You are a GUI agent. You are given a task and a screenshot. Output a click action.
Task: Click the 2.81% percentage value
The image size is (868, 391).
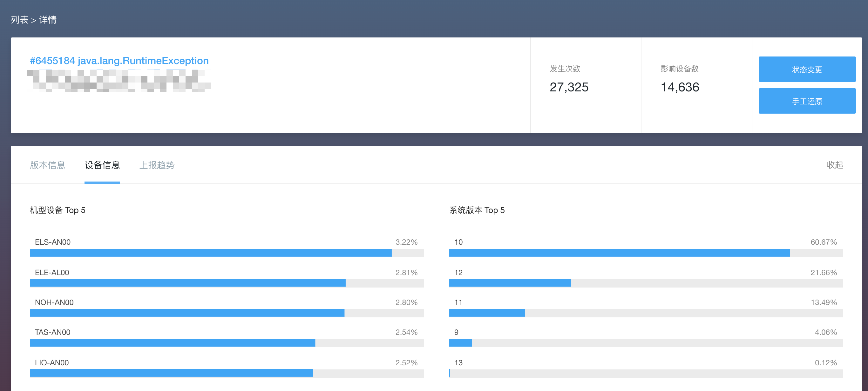[x=406, y=272]
